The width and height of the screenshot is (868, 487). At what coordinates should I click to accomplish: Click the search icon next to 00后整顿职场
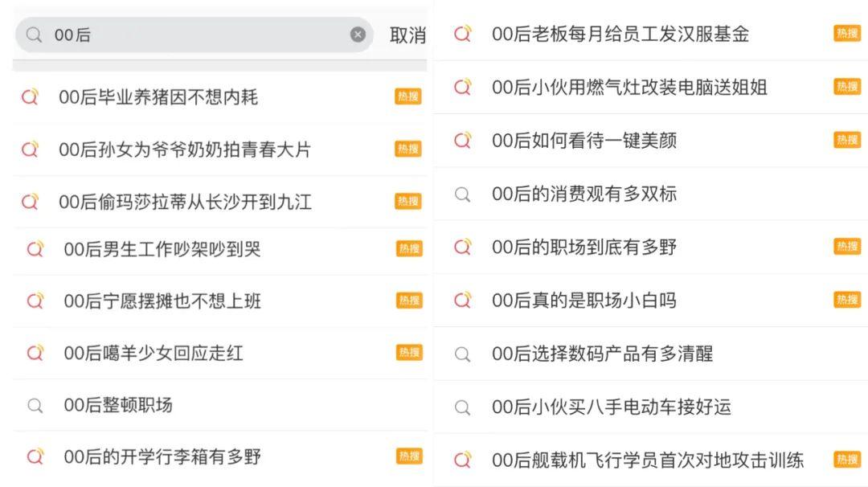[x=35, y=406]
